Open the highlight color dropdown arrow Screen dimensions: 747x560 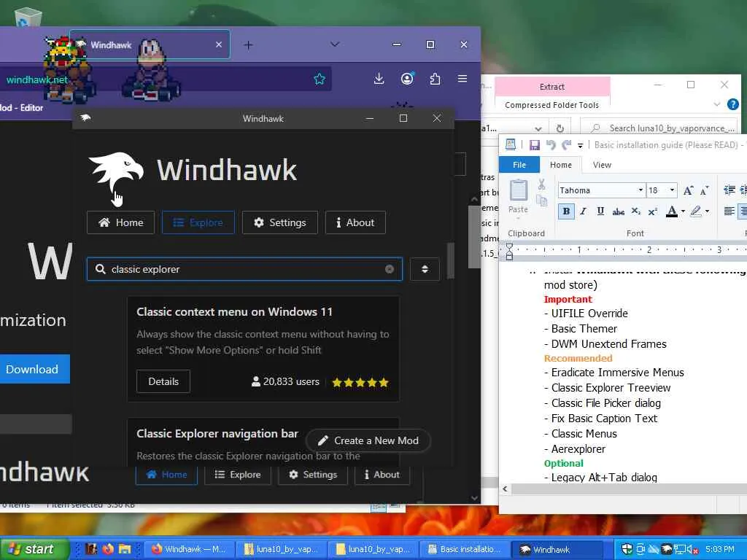[x=707, y=211]
